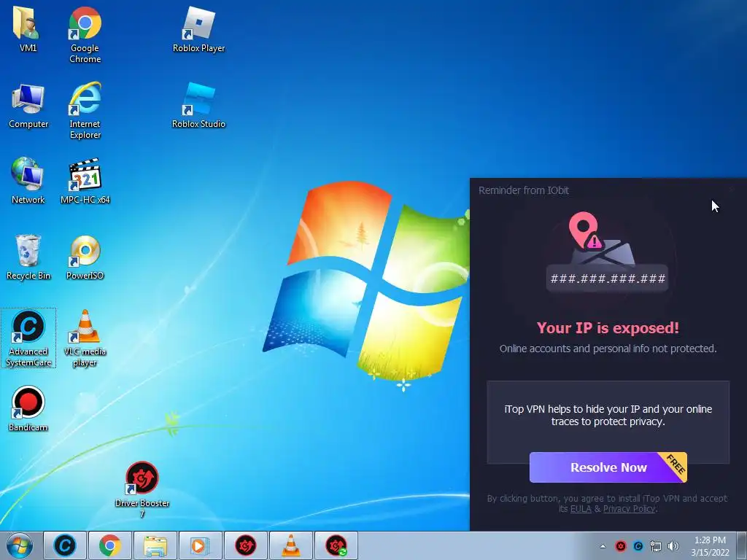Select the Driver Booster 7 desktop shortcut
Image resolution: width=747 pixels, height=560 pixels.
coord(142,489)
